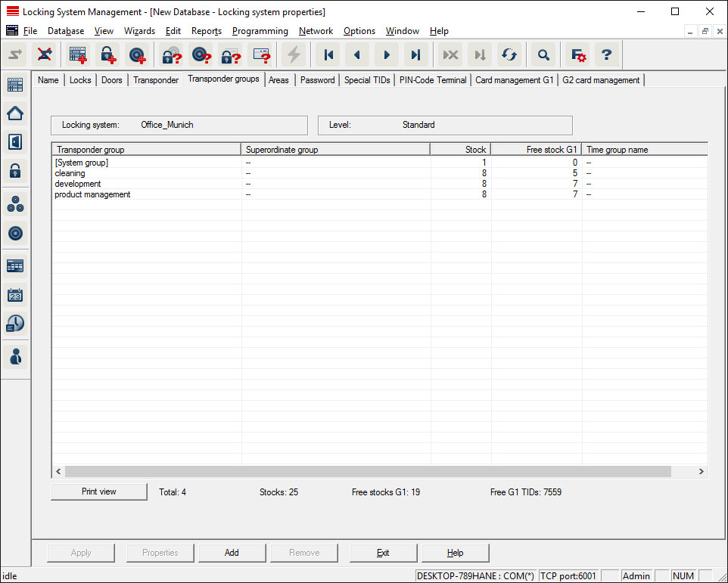Click the horizontal scrollbar right arrow
The height and width of the screenshot is (583, 728).
click(x=702, y=471)
